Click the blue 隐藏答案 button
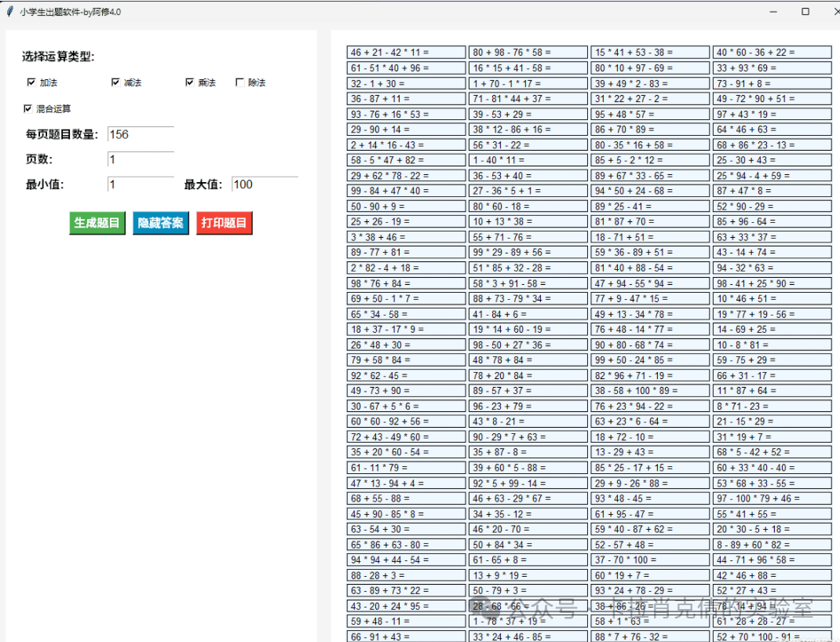The height and width of the screenshot is (642, 840). [x=160, y=223]
